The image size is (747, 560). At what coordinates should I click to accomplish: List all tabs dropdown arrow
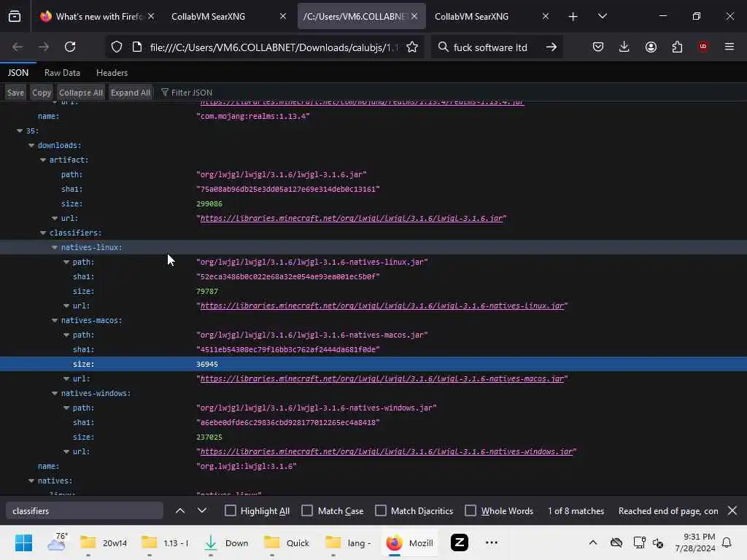coord(602,16)
